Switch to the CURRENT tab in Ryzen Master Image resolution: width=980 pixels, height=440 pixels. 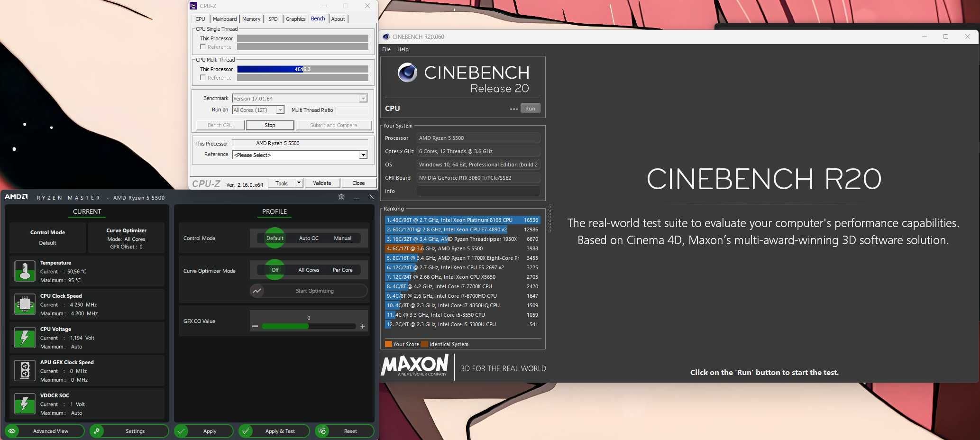pyautogui.click(x=87, y=211)
